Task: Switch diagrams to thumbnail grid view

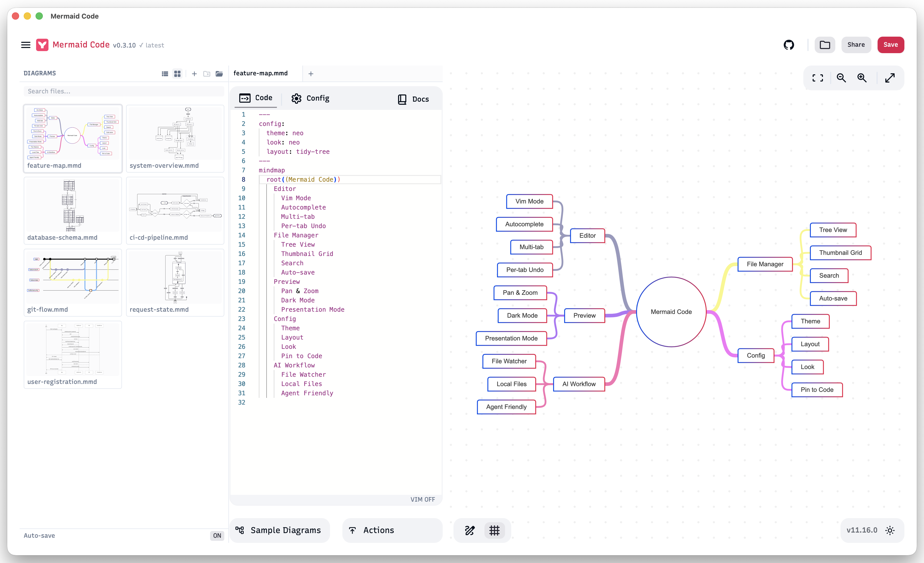Action: (177, 74)
